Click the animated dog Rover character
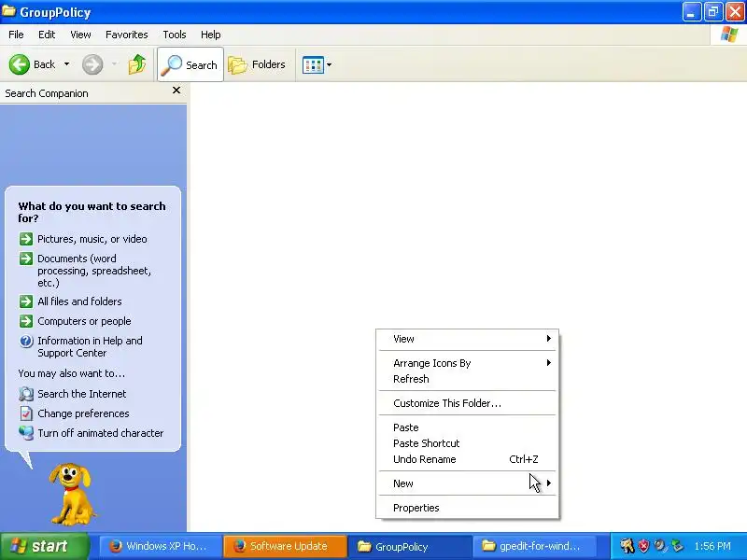This screenshot has width=747, height=560. tap(72, 494)
